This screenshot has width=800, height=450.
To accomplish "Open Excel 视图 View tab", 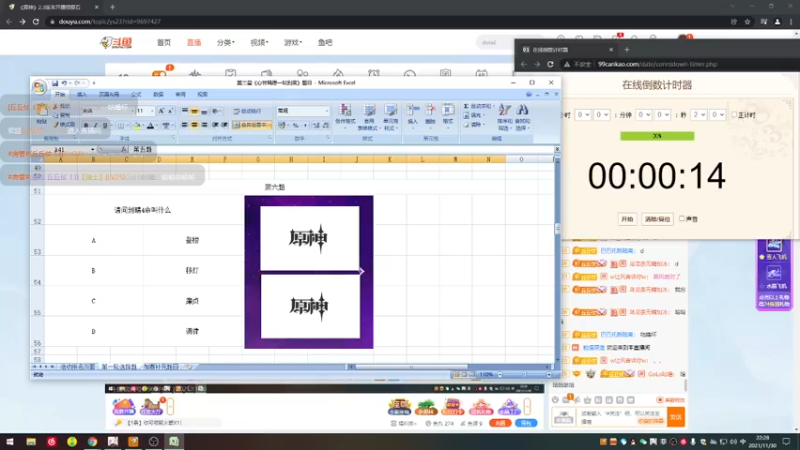I will tap(203, 94).
